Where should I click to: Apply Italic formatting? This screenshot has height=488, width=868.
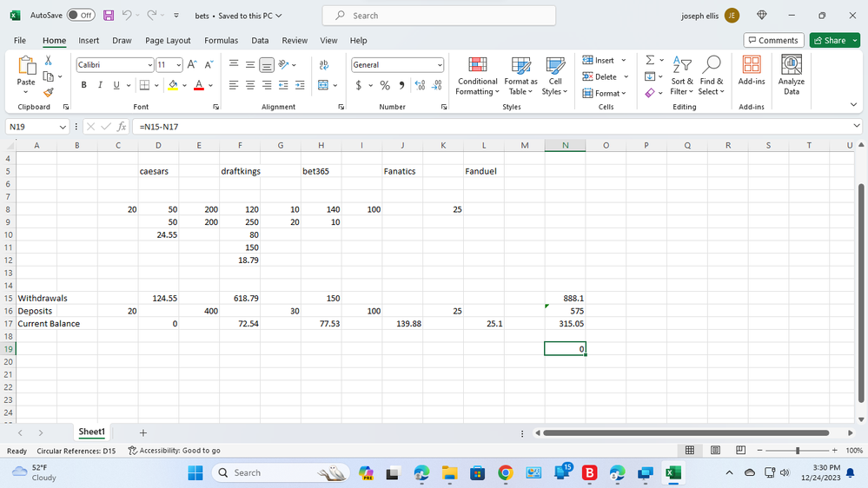click(100, 84)
